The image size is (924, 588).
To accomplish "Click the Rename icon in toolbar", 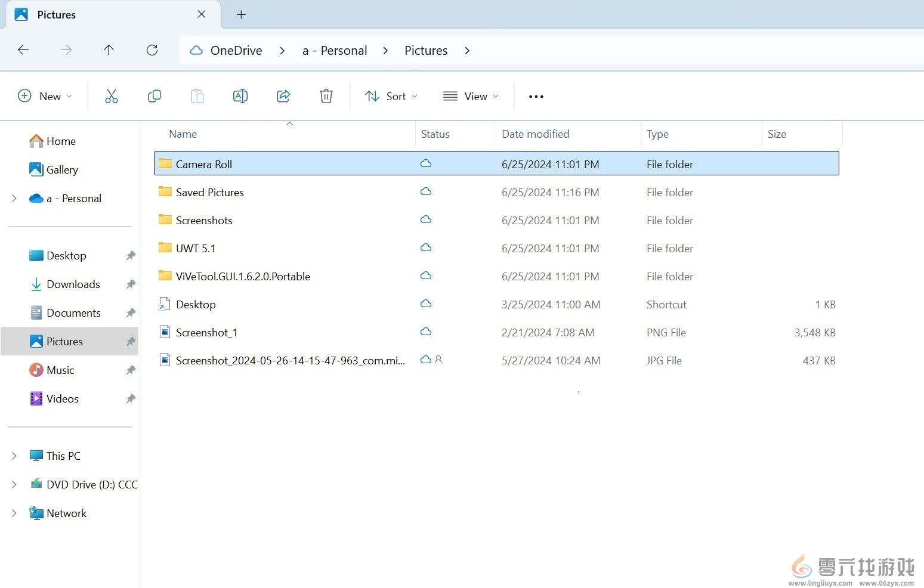I will click(240, 96).
